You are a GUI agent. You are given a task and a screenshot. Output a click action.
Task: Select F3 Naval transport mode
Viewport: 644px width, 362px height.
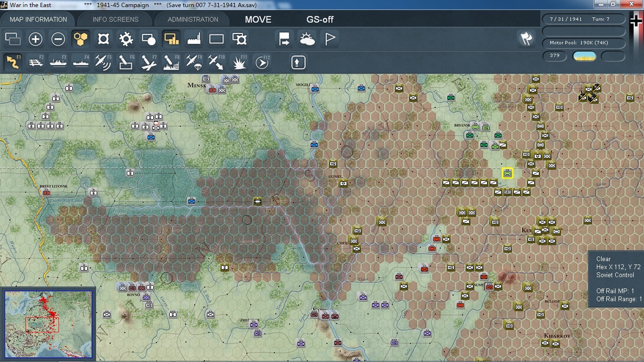[x=58, y=62]
